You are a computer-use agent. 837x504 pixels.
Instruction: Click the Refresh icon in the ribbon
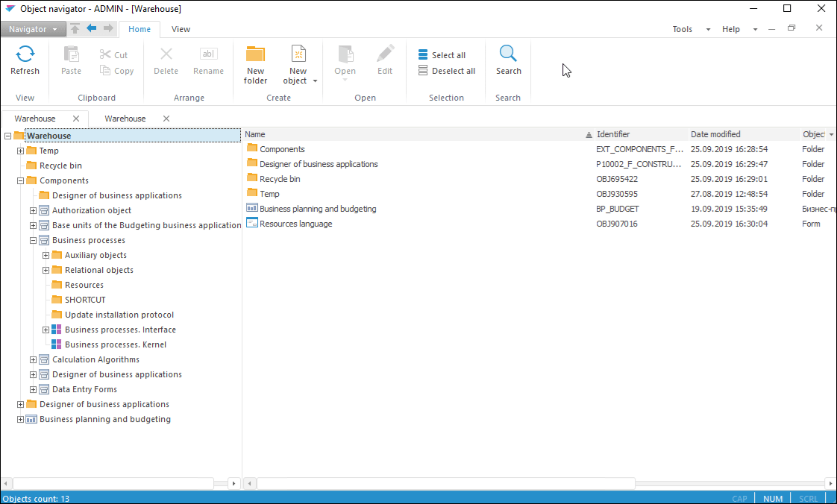(x=25, y=54)
